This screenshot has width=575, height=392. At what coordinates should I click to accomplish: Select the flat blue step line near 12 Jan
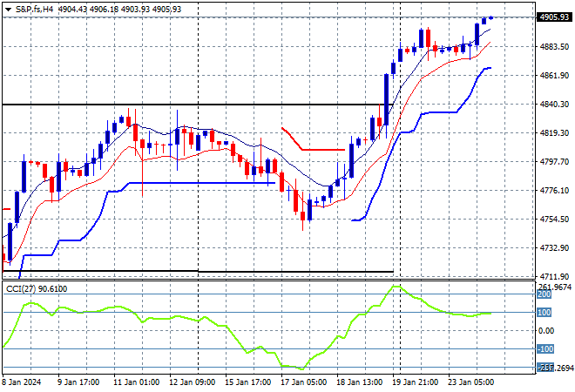200,183
